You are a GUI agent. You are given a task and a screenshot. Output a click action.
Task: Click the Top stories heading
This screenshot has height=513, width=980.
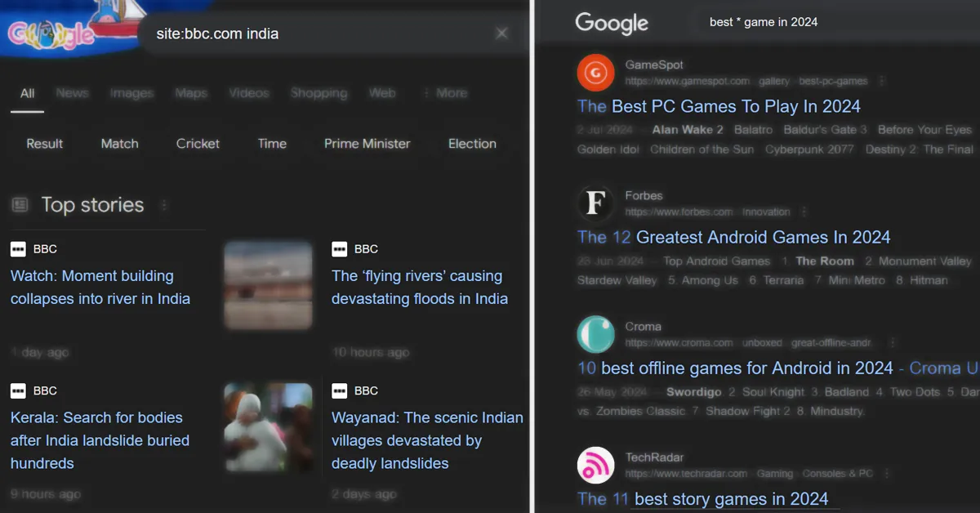pyautogui.click(x=92, y=205)
